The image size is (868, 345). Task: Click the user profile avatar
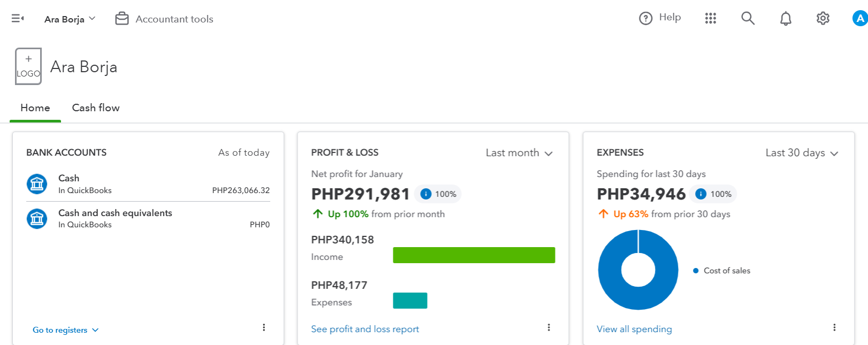859,19
